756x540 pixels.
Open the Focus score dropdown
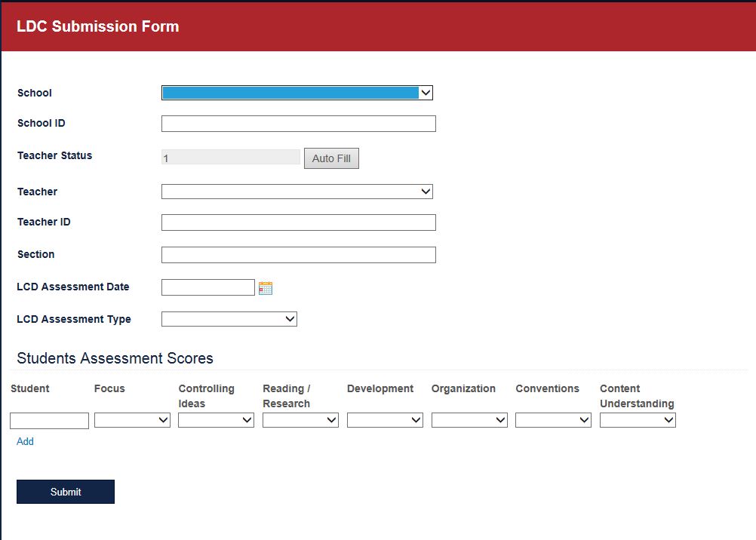click(x=132, y=420)
